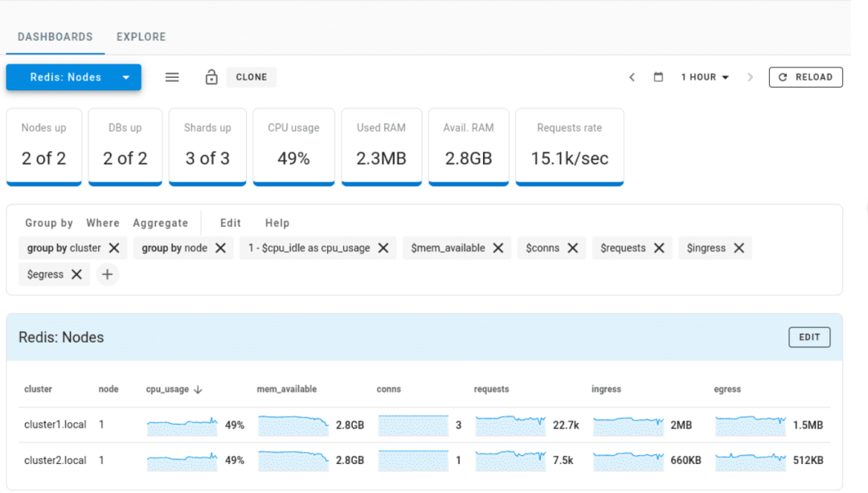Open the query Edit menu
This screenshot has width=868, height=493.
pyautogui.click(x=231, y=223)
